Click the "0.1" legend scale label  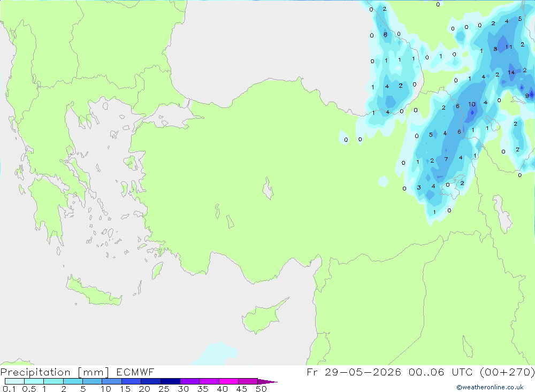pos(9,389)
